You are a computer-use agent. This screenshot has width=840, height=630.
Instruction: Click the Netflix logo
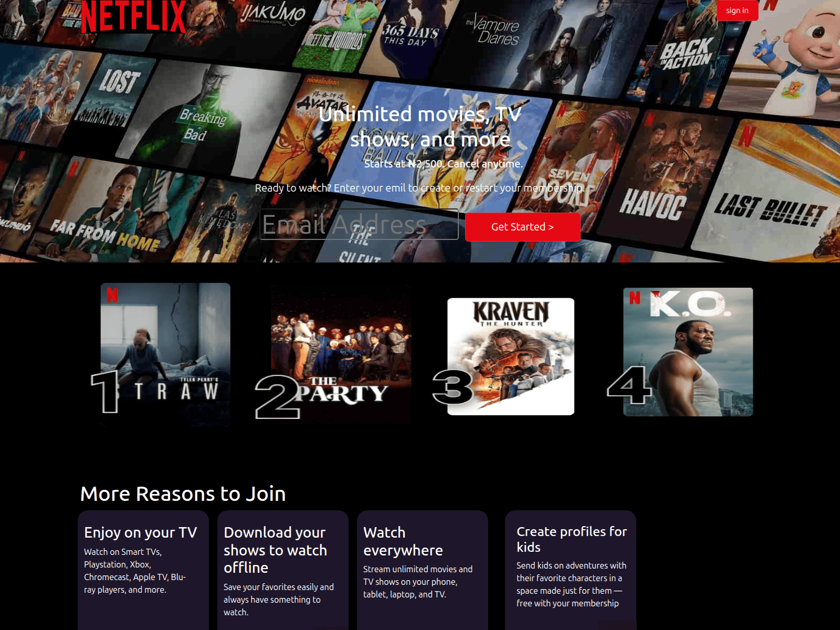(133, 17)
